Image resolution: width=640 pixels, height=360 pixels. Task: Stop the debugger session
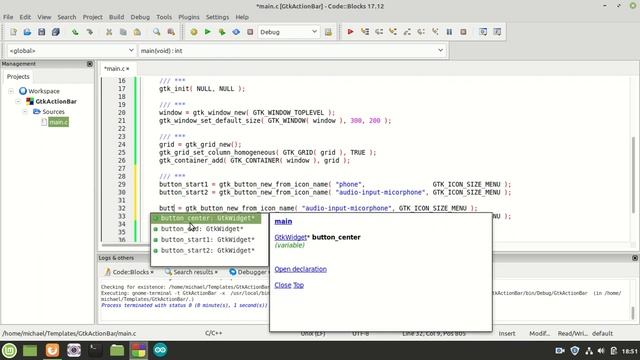coord(463,32)
